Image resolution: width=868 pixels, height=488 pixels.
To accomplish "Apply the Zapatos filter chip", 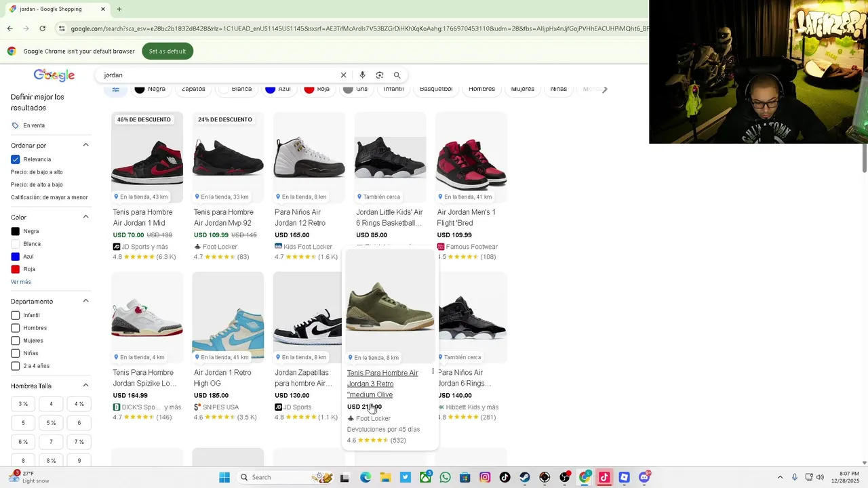I will [x=193, y=89].
